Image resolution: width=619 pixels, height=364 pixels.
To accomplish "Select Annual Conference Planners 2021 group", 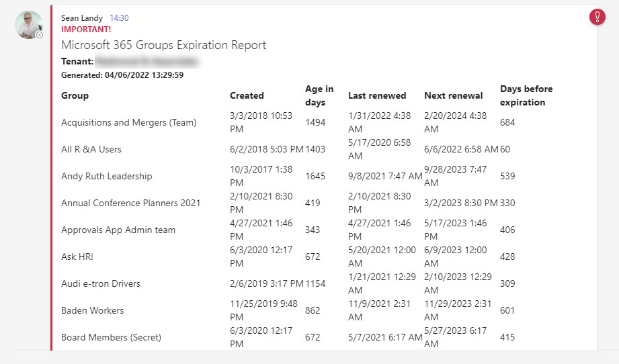I will pos(130,203).
